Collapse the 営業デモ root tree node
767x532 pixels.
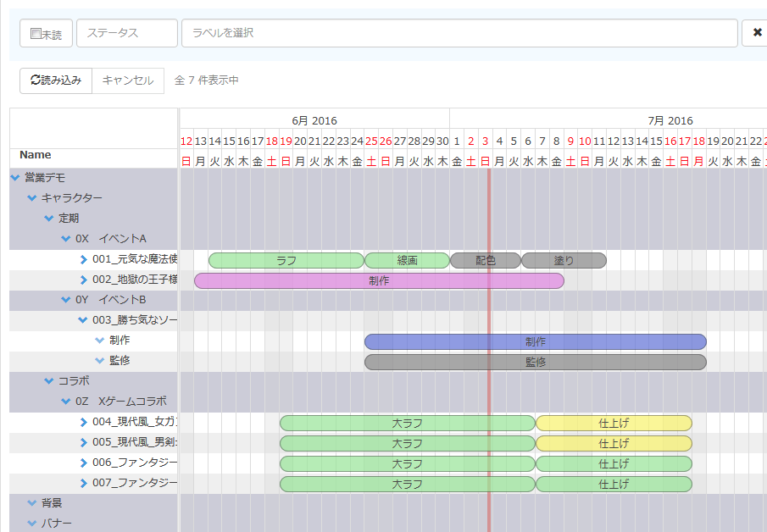coord(13,178)
